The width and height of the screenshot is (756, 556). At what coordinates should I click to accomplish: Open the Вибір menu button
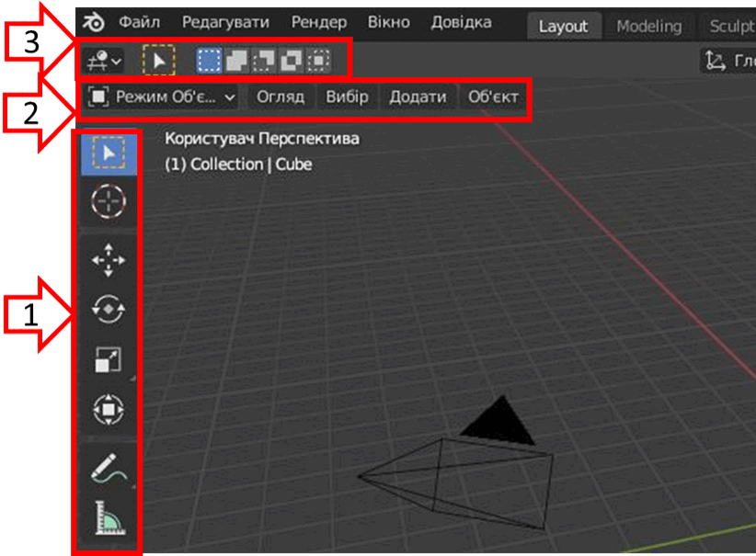[x=347, y=96]
